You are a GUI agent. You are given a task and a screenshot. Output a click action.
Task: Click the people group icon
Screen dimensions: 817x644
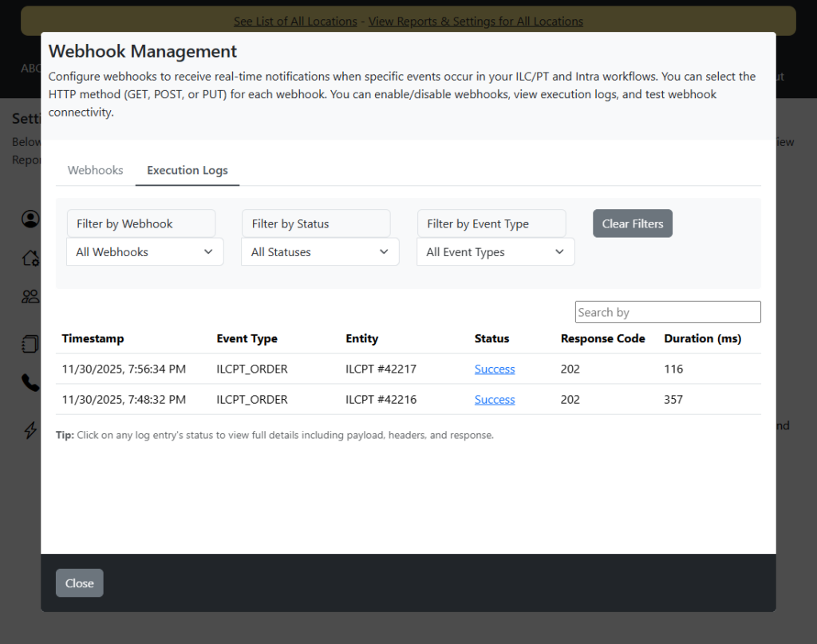30,297
